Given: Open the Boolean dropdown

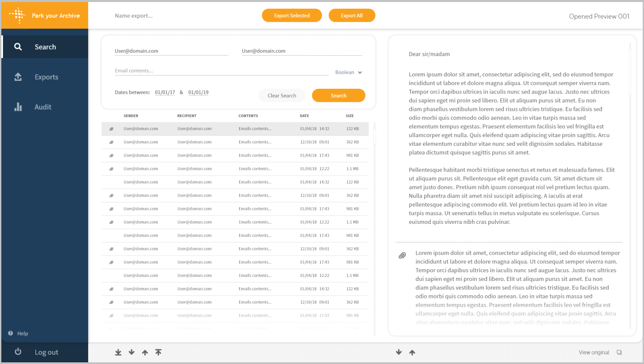Looking at the screenshot, I should click(348, 72).
